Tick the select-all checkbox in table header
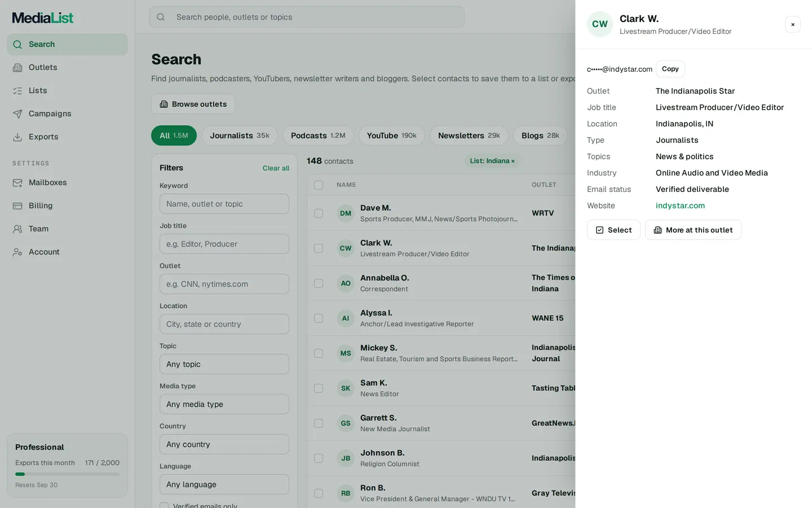812x508 pixels. [319, 185]
